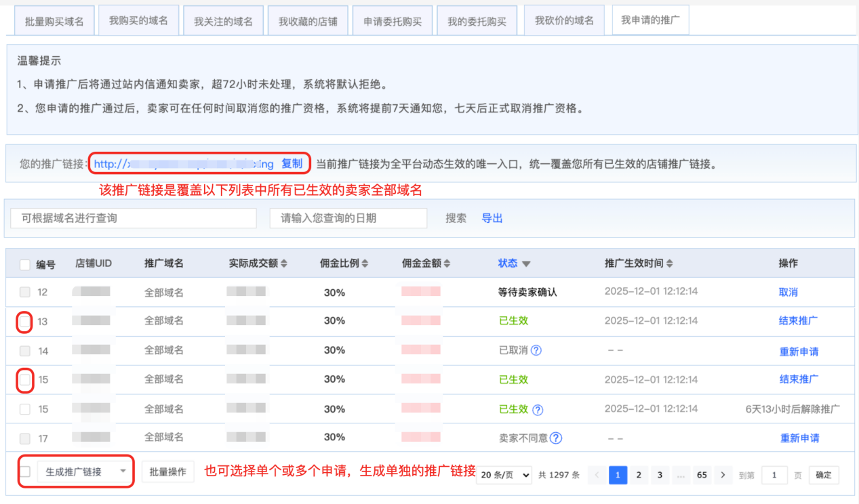Screen dimensions: 859x504
Task: Open the 状态 filter dropdown arrow
Action: tap(526, 264)
